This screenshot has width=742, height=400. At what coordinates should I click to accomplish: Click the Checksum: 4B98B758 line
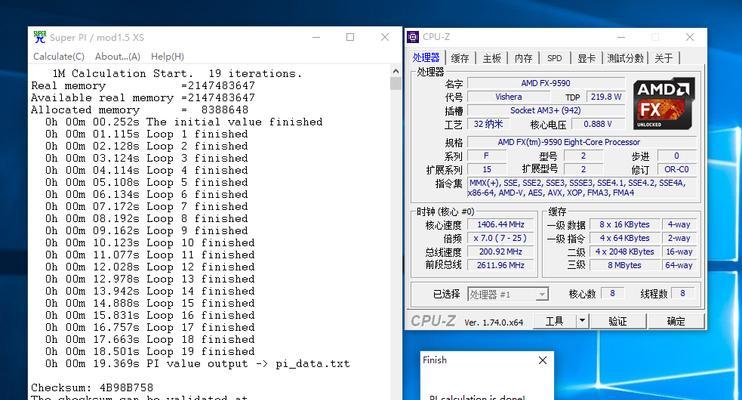coord(92,388)
